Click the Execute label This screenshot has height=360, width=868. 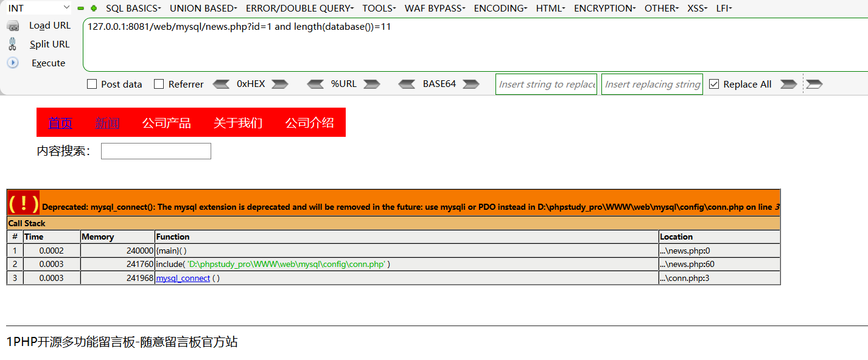(x=49, y=63)
